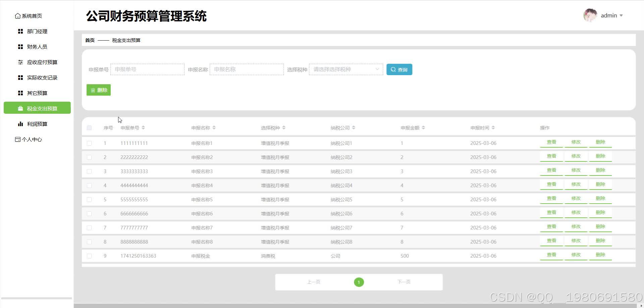This screenshot has width=644, height=308.
Task: Click 修改 for row 申报名称5
Action: click(x=576, y=199)
